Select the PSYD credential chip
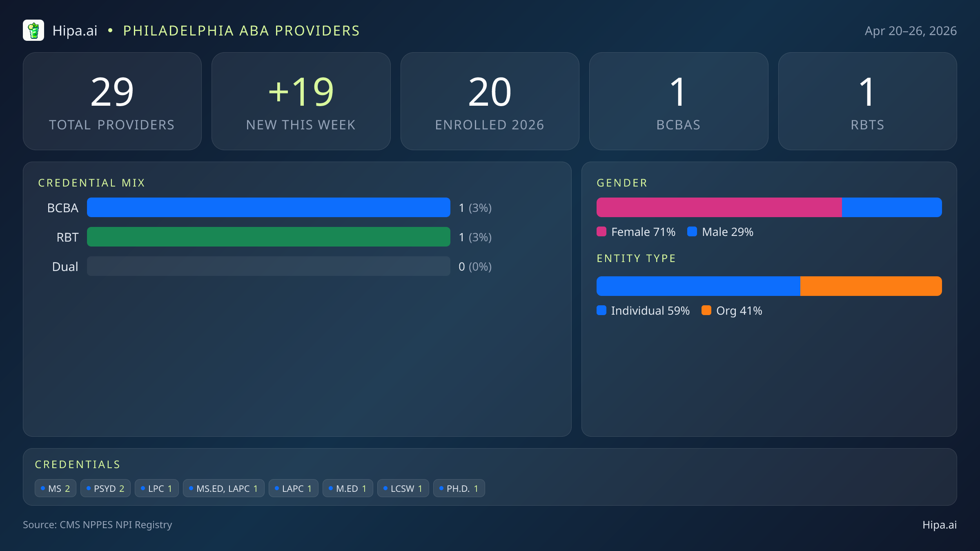The width and height of the screenshot is (980, 551). (105, 488)
